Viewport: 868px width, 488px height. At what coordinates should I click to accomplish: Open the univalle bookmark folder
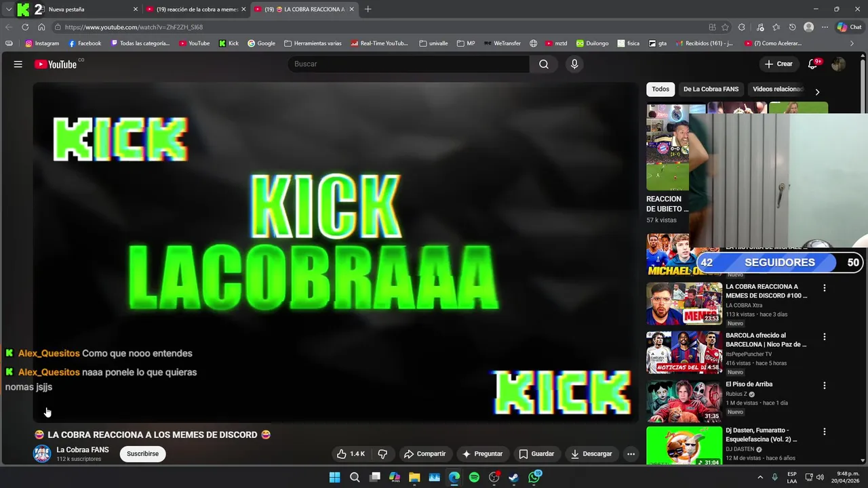point(433,43)
